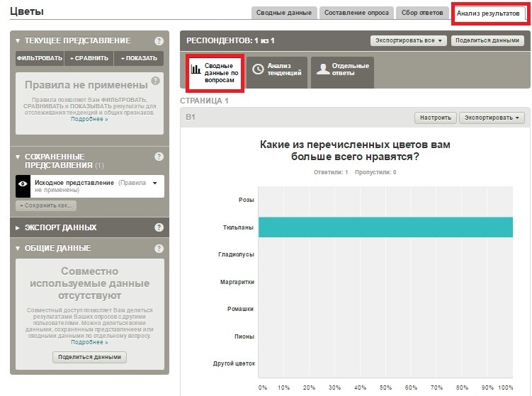Open dropdown arrow next to Исходное представление
The width and height of the screenshot is (532, 396).
coord(154,183)
